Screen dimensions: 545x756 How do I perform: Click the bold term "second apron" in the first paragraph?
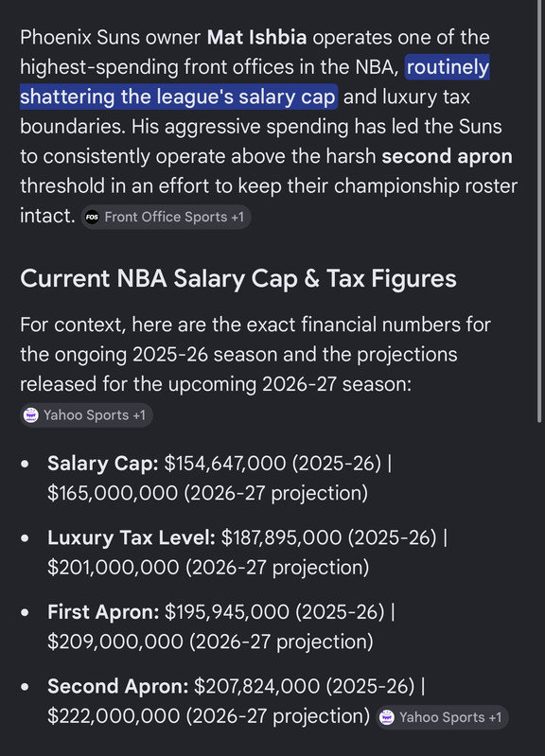[x=447, y=156]
